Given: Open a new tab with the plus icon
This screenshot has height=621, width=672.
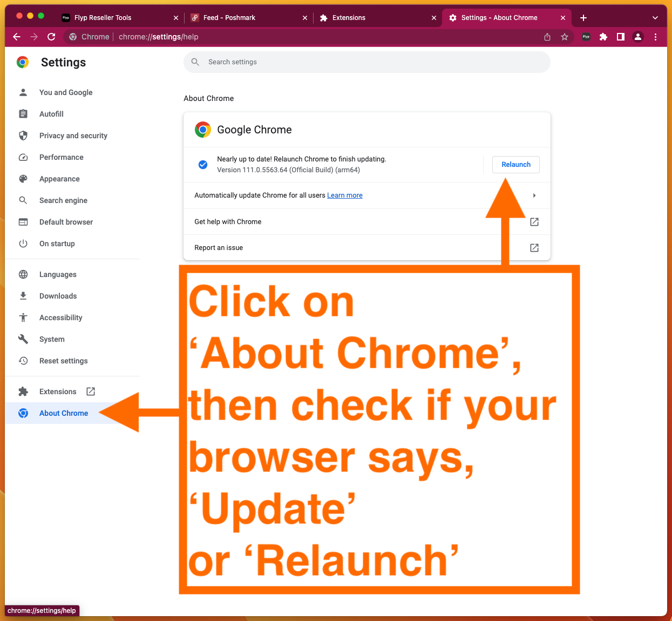Looking at the screenshot, I should 583,18.
